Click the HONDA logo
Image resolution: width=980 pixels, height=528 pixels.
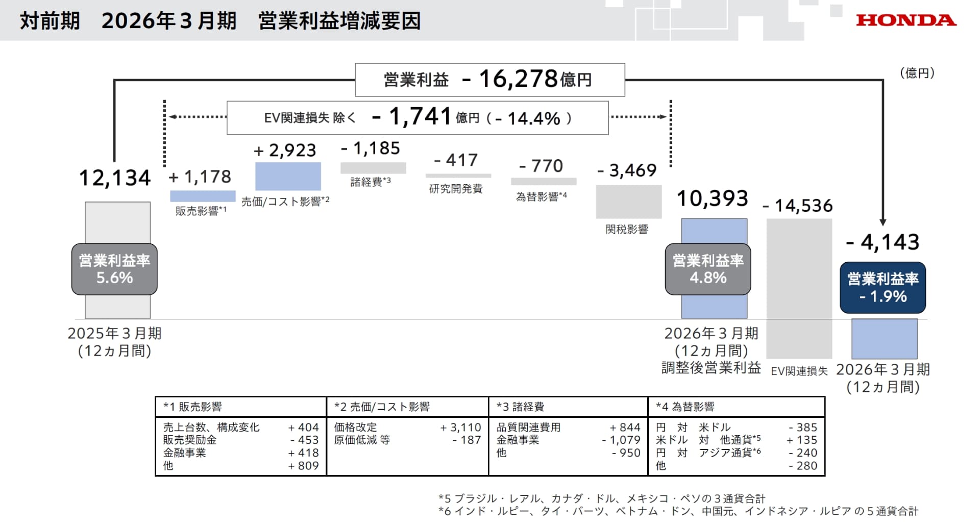click(906, 20)
